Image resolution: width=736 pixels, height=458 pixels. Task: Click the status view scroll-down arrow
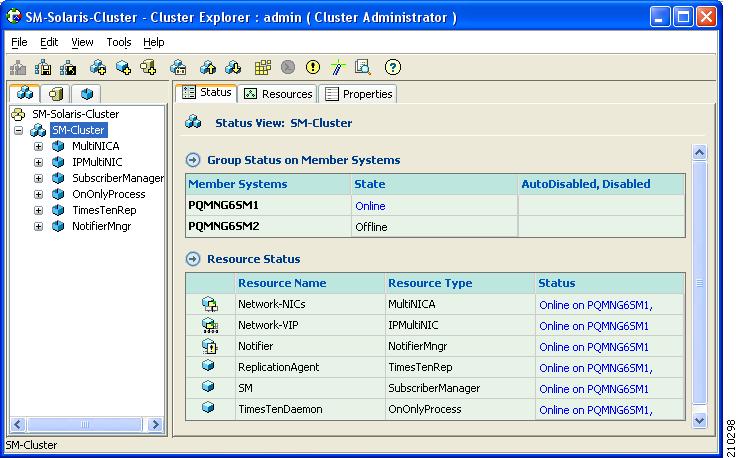coord(699,420)
